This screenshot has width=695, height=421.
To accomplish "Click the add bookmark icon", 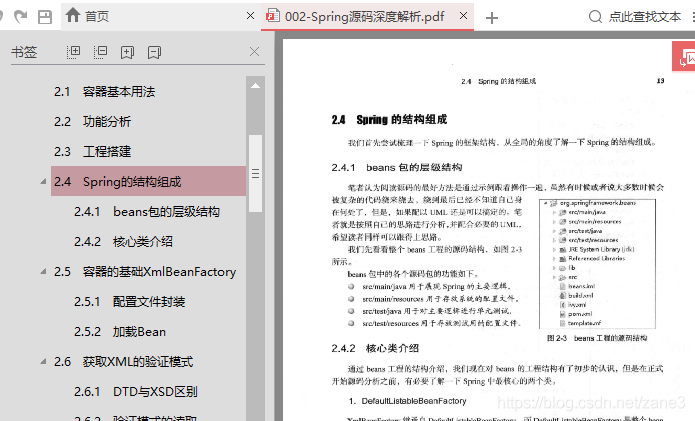I will [x=127, y=52].
